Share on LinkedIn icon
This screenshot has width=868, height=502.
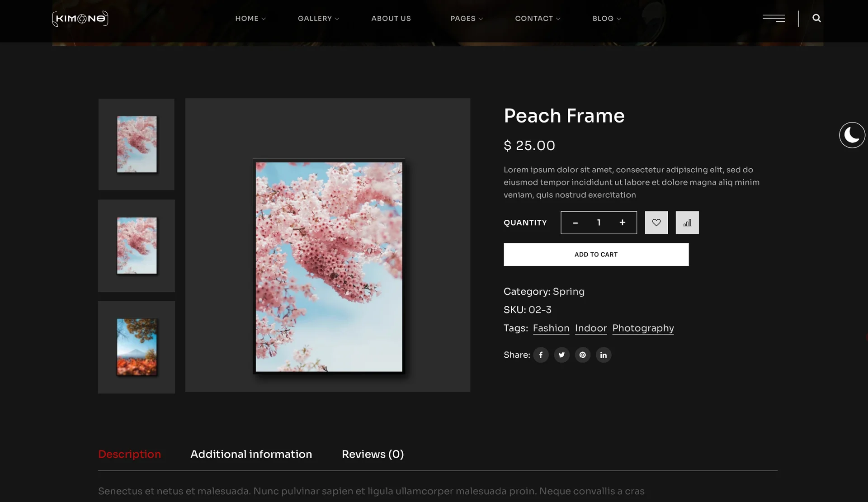point(603,355)
